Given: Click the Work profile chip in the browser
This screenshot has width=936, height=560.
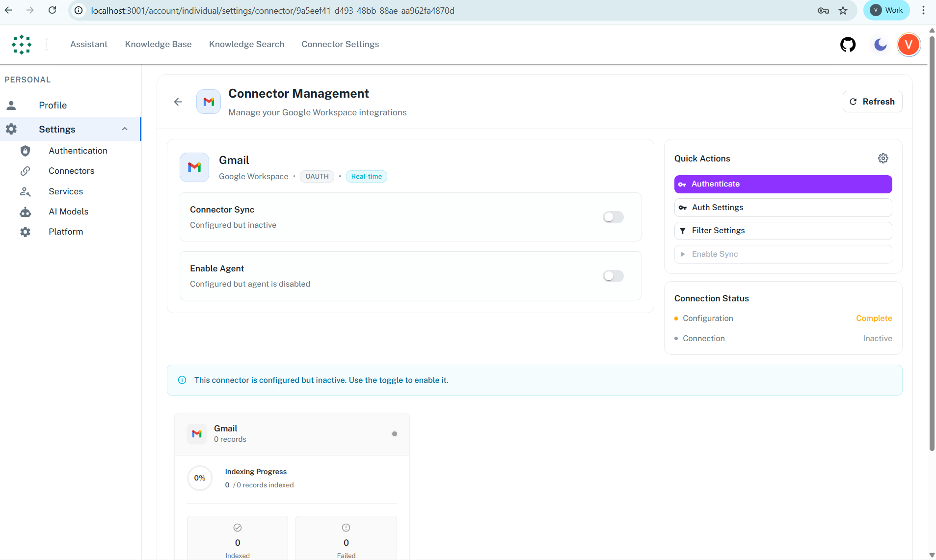Looking at the screenshot, I should point(886,10).
